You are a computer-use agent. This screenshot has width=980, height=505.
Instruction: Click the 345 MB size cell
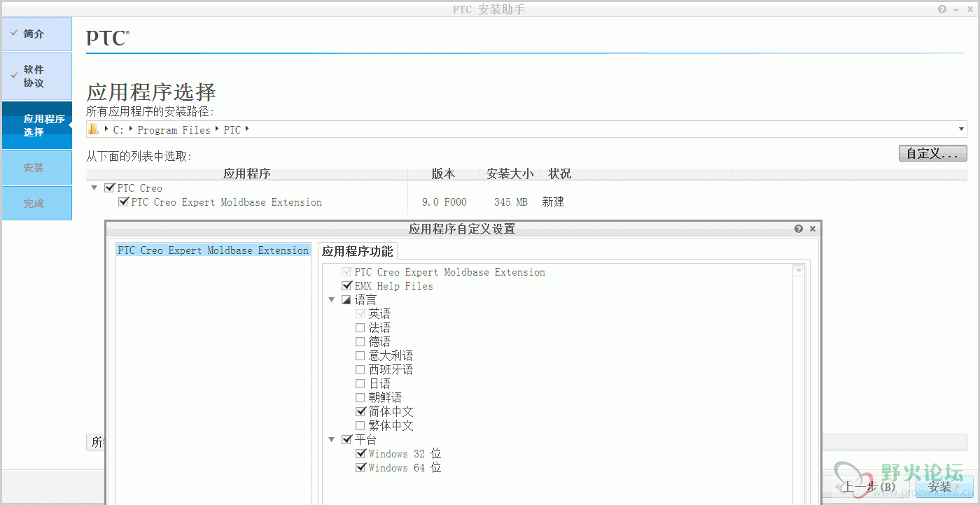(x=510, y=202)
